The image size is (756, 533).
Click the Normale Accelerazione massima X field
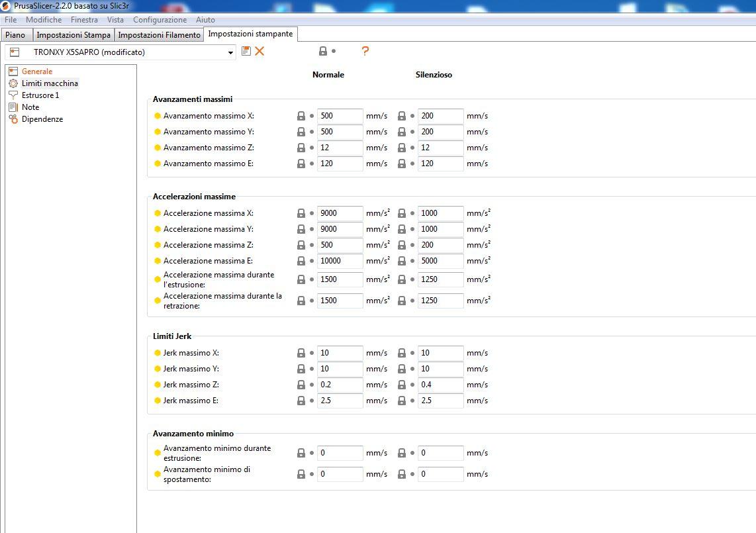coord(340,213)
